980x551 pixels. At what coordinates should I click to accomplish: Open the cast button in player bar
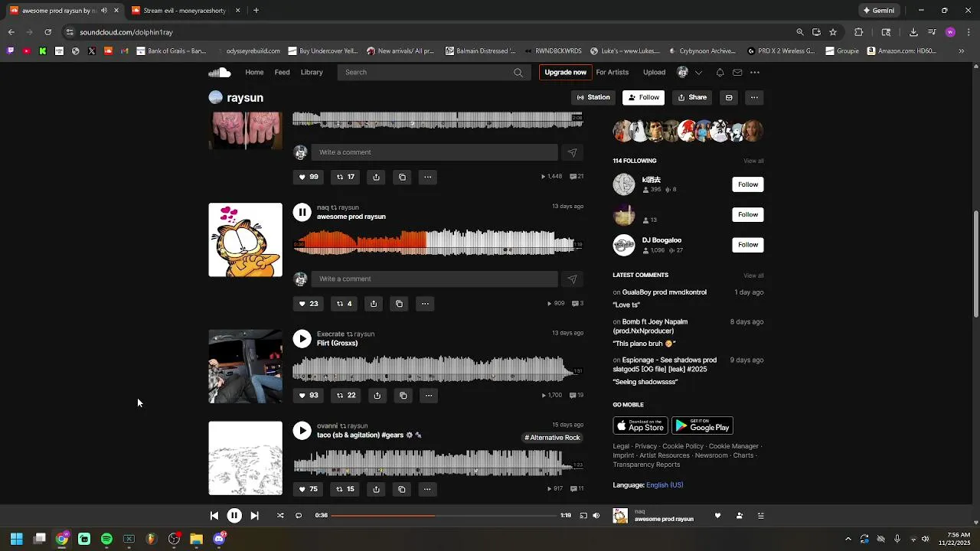[583, 516]
